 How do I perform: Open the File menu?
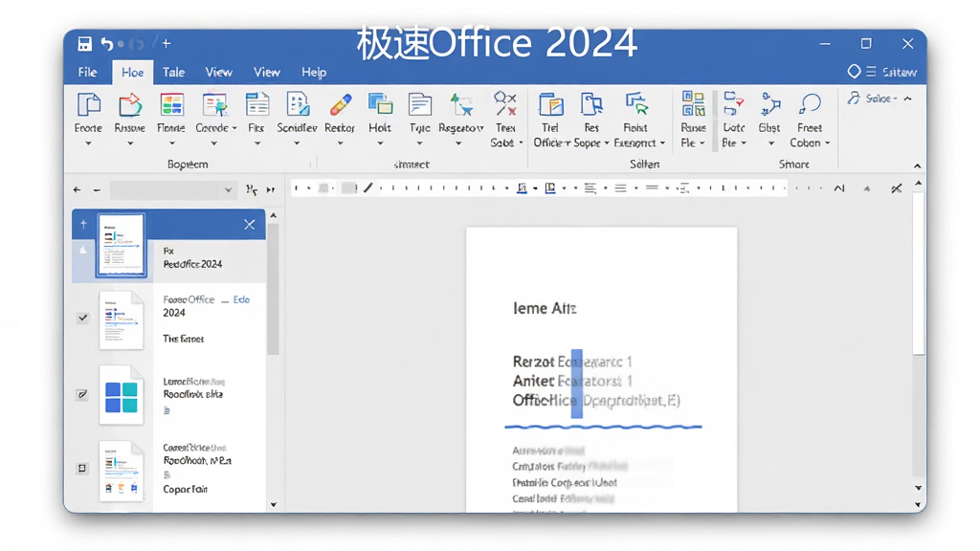pyautogui.click(x=87, y=73)
